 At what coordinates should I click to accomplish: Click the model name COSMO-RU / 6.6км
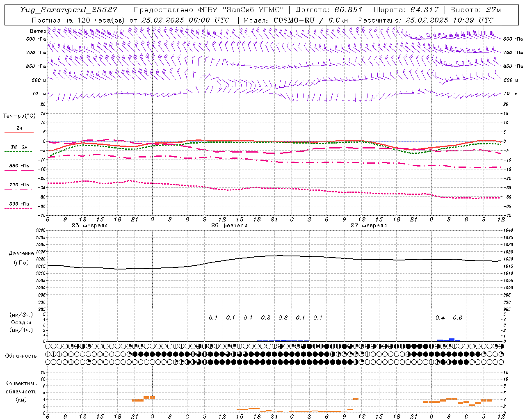[310, 20]
